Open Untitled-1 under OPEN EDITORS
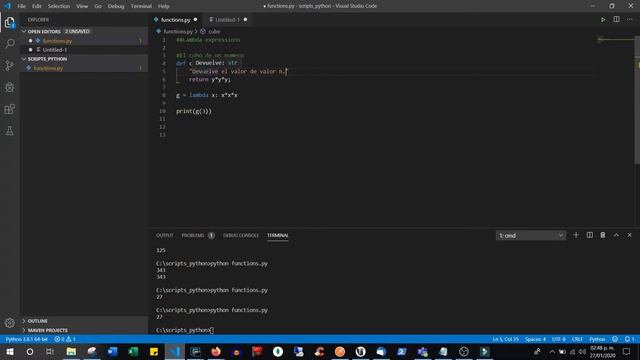Screen dimensions: 640x360 [55, 50]
